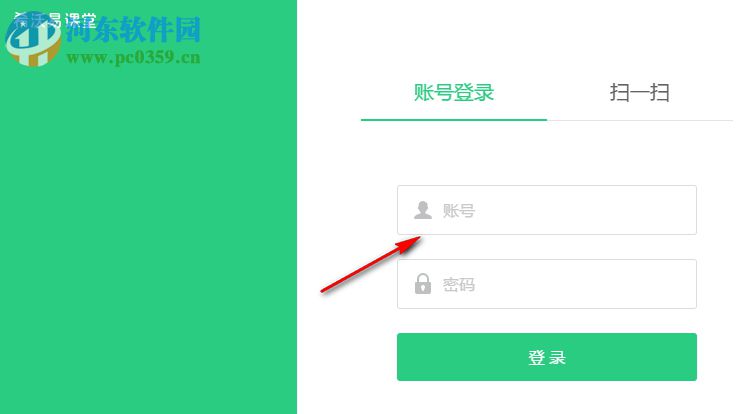The height and width of the screenshot is (414, 754).
Task: Click the red arrowhead tip
Action: [419, 238]
